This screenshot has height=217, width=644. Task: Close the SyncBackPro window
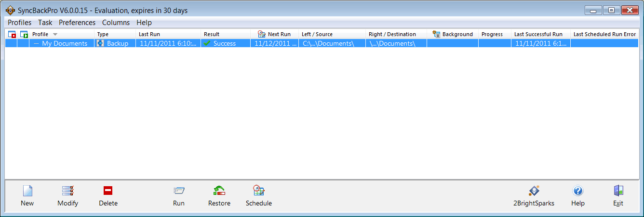(630, 10)
